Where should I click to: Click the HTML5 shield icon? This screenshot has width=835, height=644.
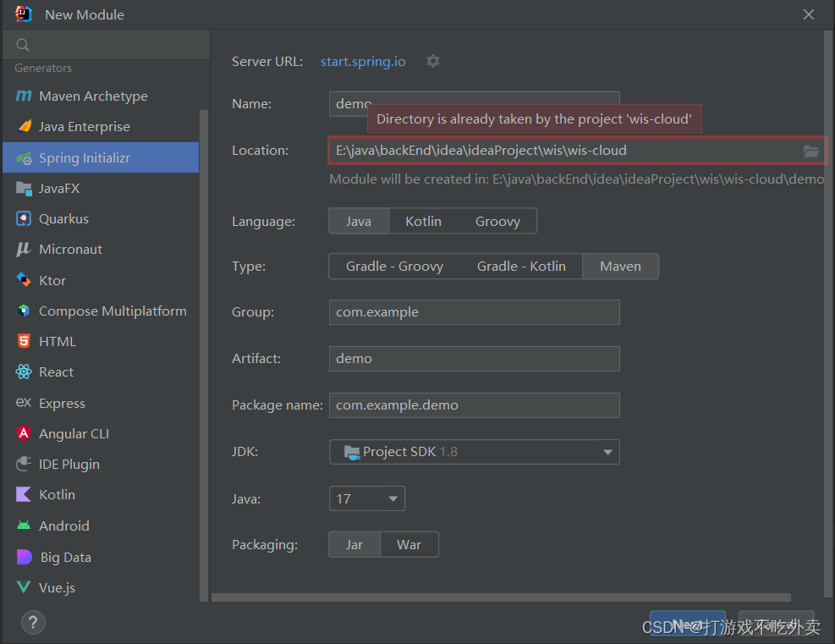click(24, 341)
